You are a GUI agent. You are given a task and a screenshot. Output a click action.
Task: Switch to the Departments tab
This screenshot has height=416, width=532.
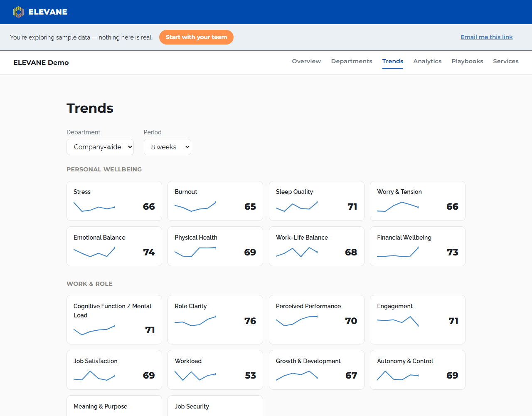click(352, 61)
